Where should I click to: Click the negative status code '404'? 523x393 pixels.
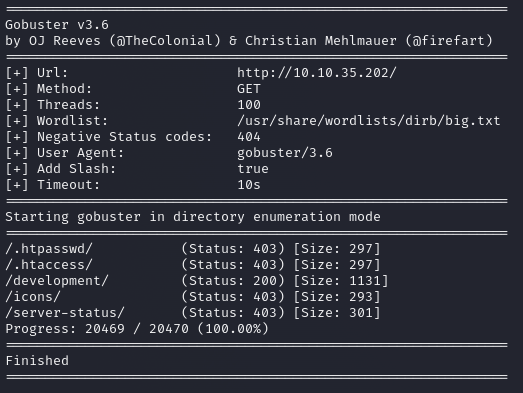pos(249,137)
